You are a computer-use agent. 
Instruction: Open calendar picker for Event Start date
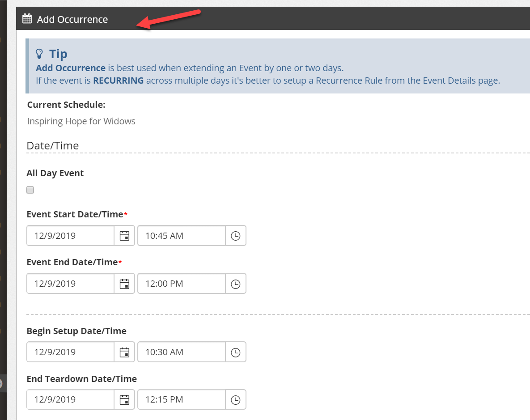pyautogui.click(x=124, y=236)
